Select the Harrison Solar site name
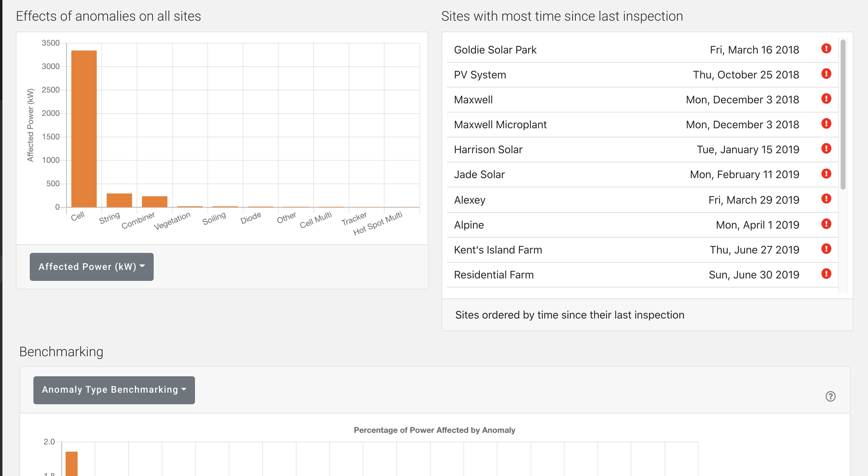Viewport: 868px width, 476px height. coord(488,150)
